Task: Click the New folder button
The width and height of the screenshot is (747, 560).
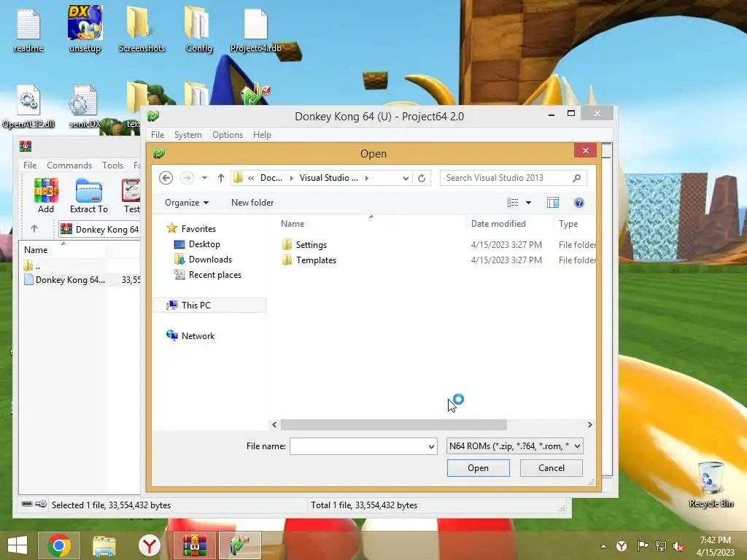Action: tap(252, 203)
